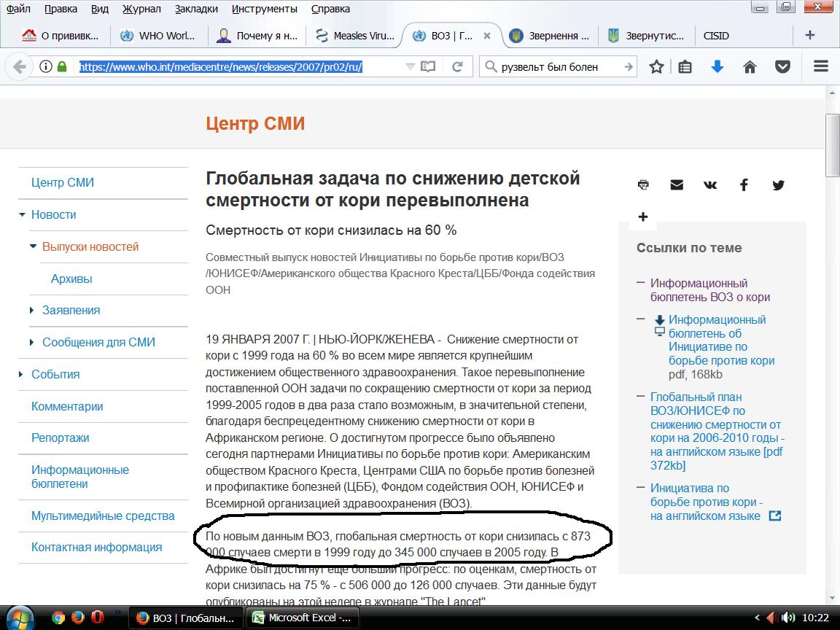Bookmark page with the star icon

(656, 66)
